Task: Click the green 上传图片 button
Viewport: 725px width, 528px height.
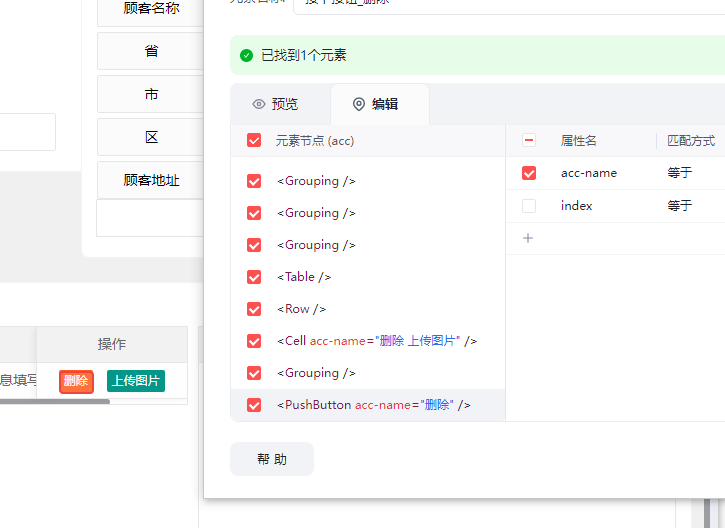Action: (x=136, y=381)
